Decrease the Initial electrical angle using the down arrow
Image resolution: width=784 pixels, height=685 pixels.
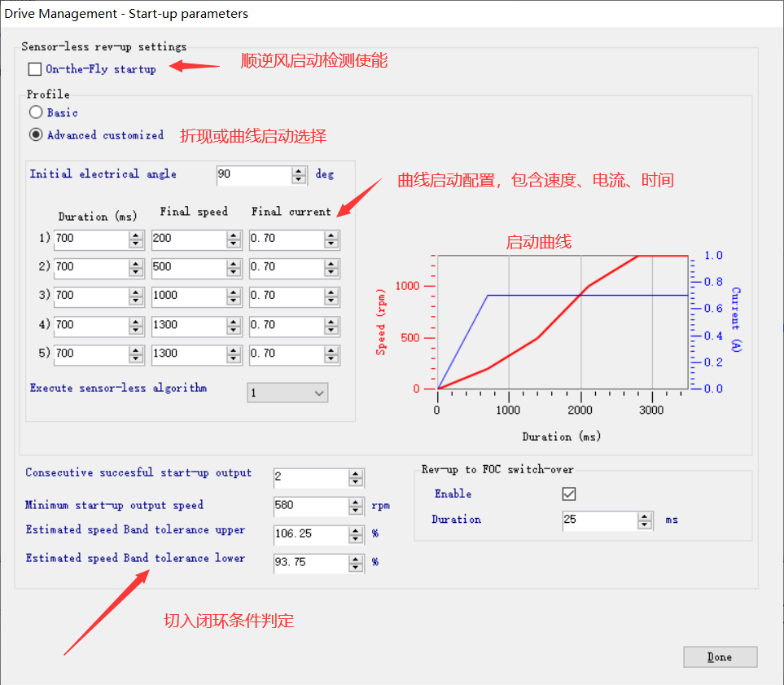(299, 180)
